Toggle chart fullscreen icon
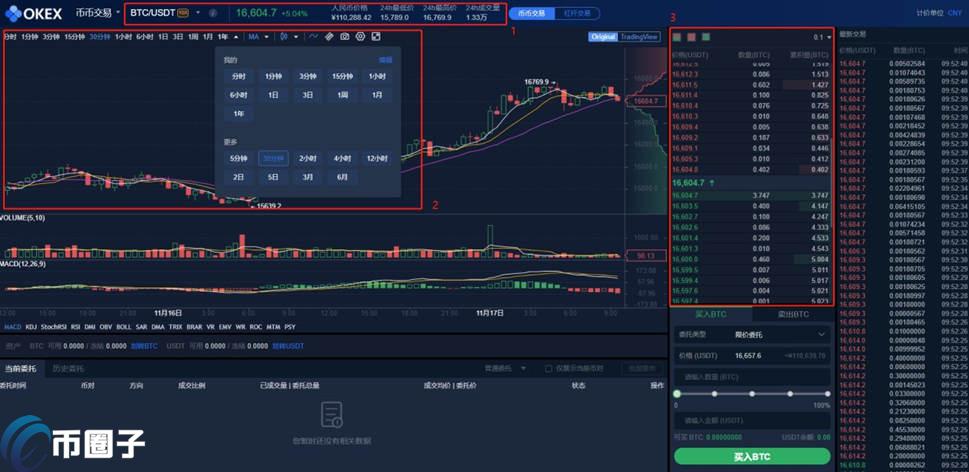969x472 pixels. [x=376, y=36]
